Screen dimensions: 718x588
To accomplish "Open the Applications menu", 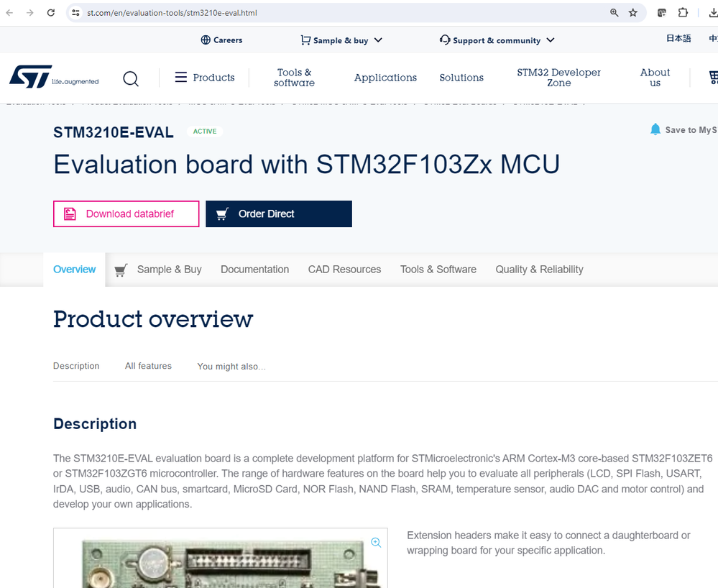I will click(385, 78).
